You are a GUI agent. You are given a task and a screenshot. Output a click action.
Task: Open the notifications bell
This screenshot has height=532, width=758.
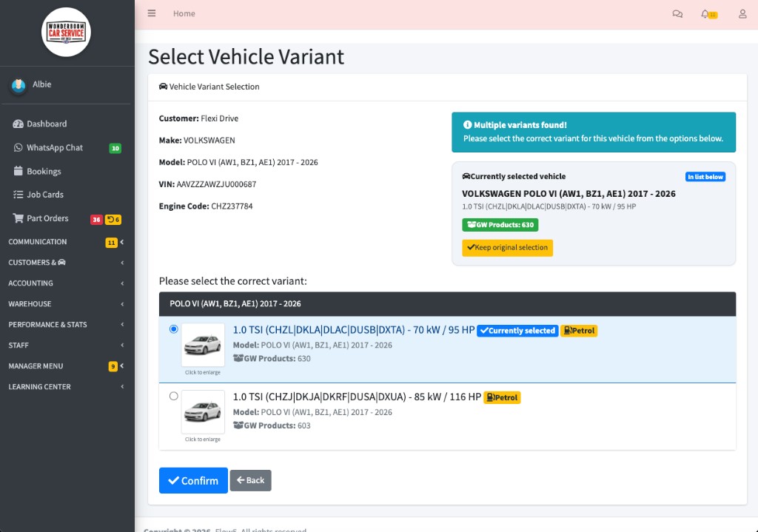click(x=705, y=14)
